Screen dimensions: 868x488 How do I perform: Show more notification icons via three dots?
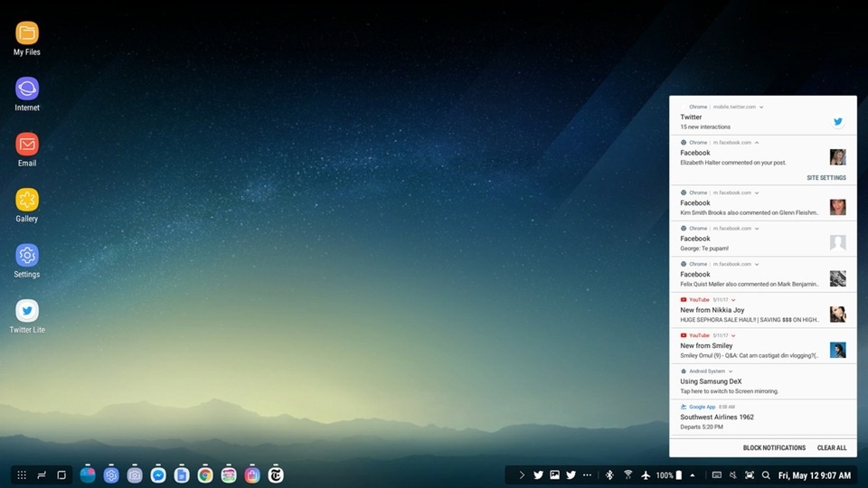588,474
